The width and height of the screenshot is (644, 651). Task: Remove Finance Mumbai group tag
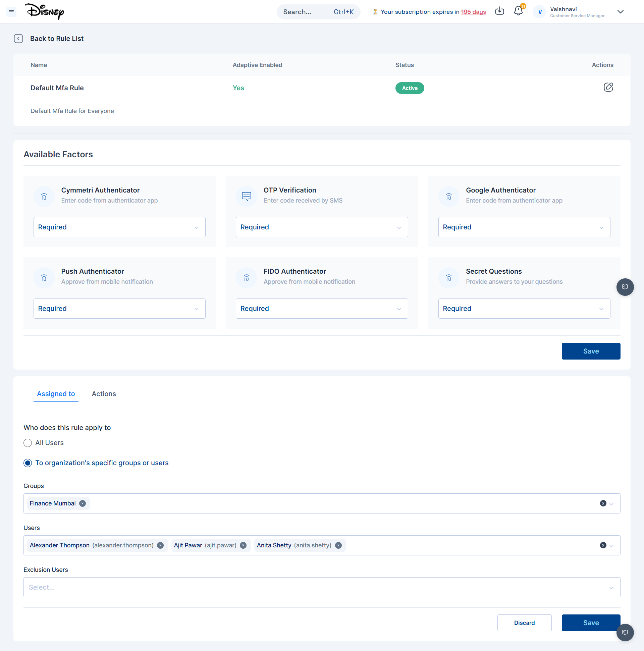pos(83,503)
